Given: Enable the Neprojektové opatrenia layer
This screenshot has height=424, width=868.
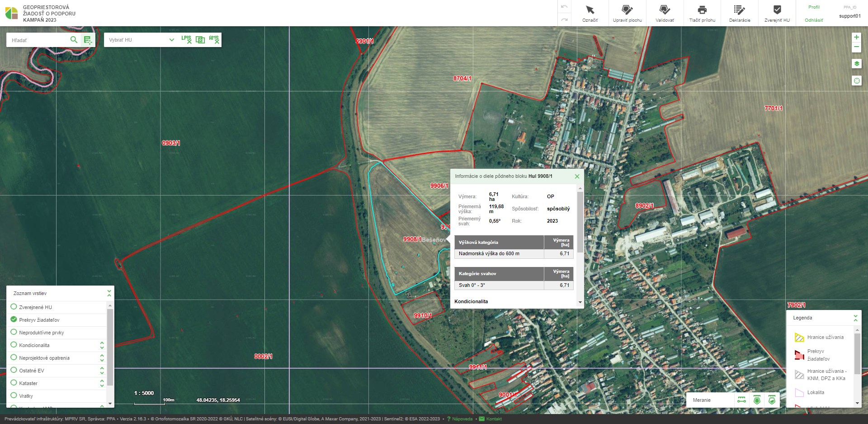Looking at the screenshot, I should point(14,357).
